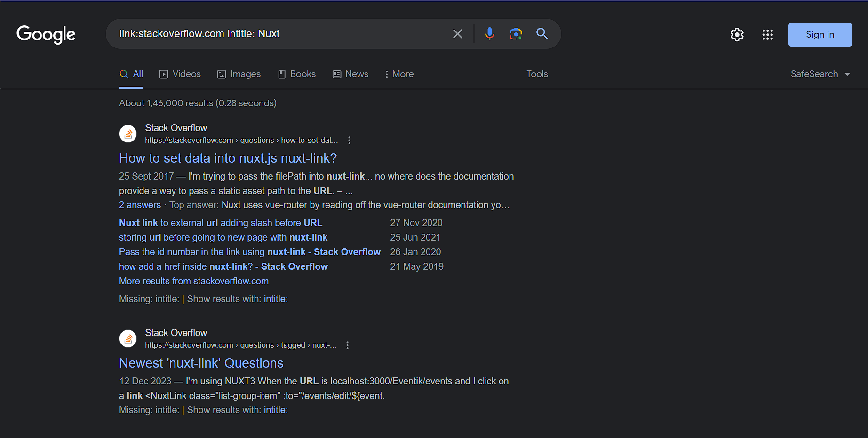Image resolution: width=868 pixels, height=438 pixels.
Task: Open "Newest 'nuxt-link' Questions" result
Action: (201, 363)
